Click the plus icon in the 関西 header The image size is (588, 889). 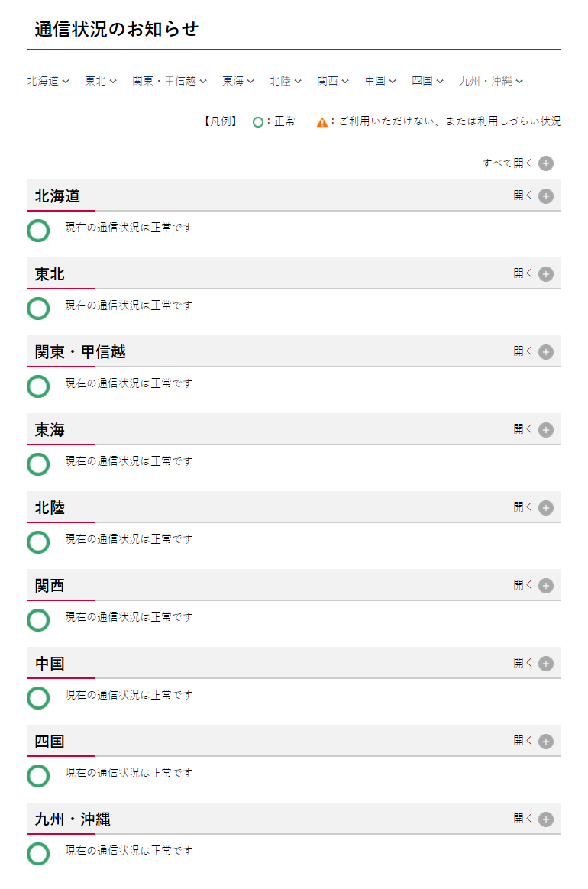545,586
